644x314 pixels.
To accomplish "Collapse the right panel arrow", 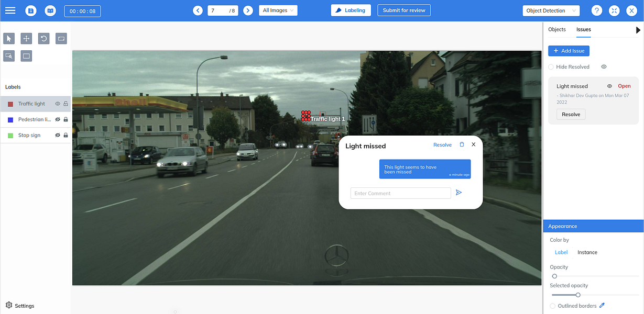I will [638, 30].
